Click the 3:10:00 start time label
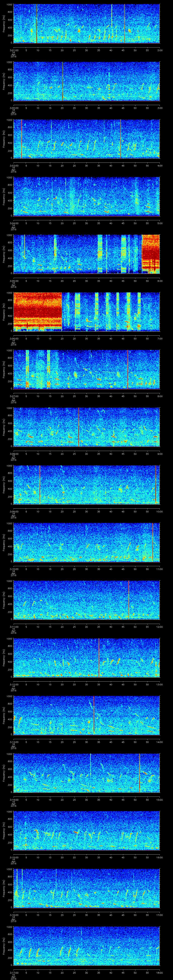173x980 pixels. coord(14,569)
